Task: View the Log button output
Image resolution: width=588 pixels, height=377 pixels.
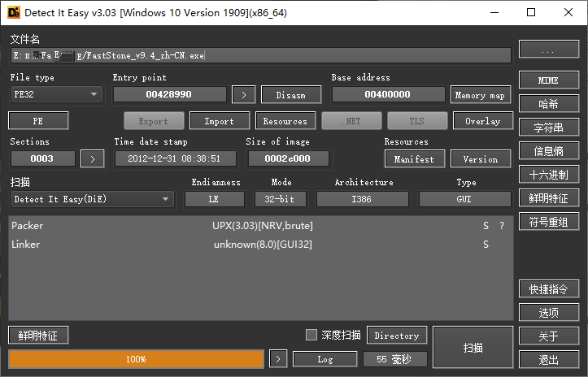Action: click(x=324, y=358)
